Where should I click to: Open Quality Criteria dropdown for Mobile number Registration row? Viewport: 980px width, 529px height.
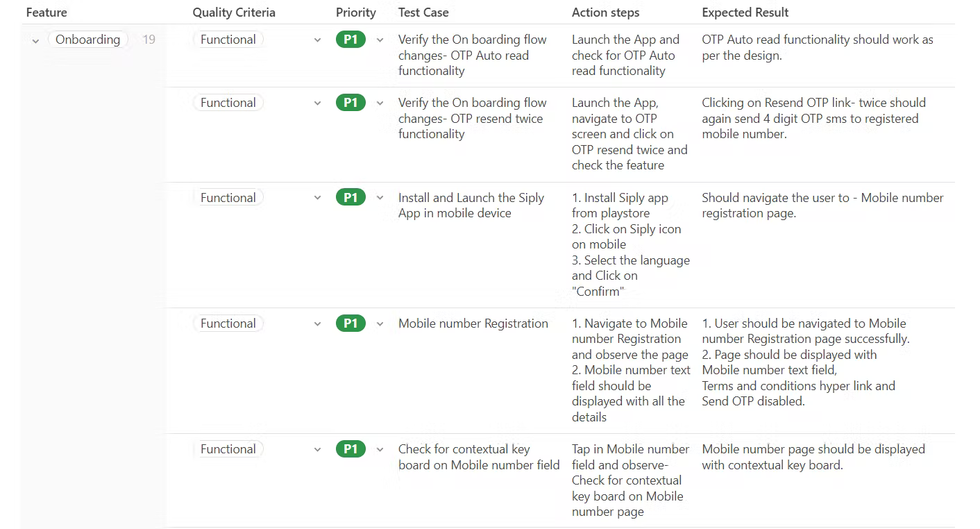[x=317, y=324]
